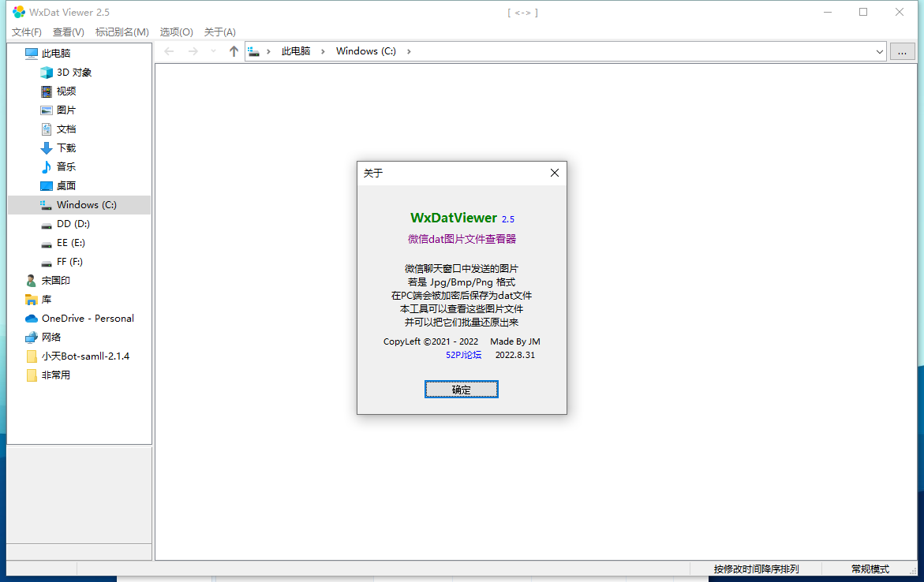This screenshot has width=924, height=582.
Task: Click the browse … button
Action: 902,52
